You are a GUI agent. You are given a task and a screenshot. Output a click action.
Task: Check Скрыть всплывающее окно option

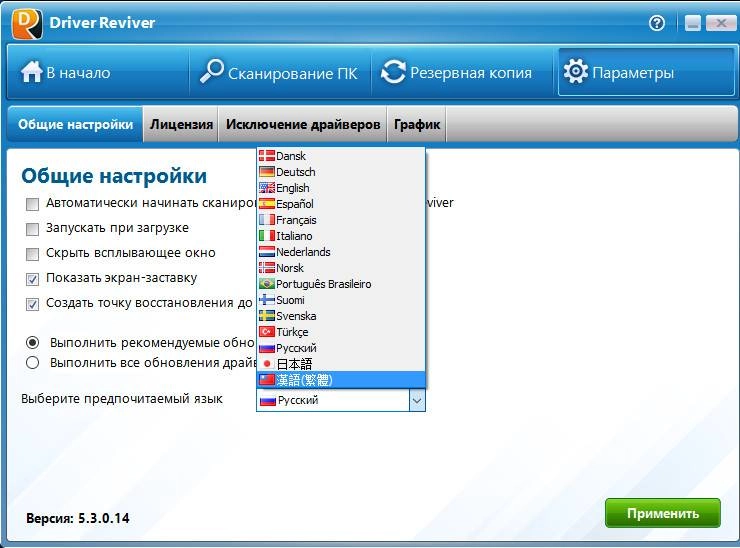[32, 254]
